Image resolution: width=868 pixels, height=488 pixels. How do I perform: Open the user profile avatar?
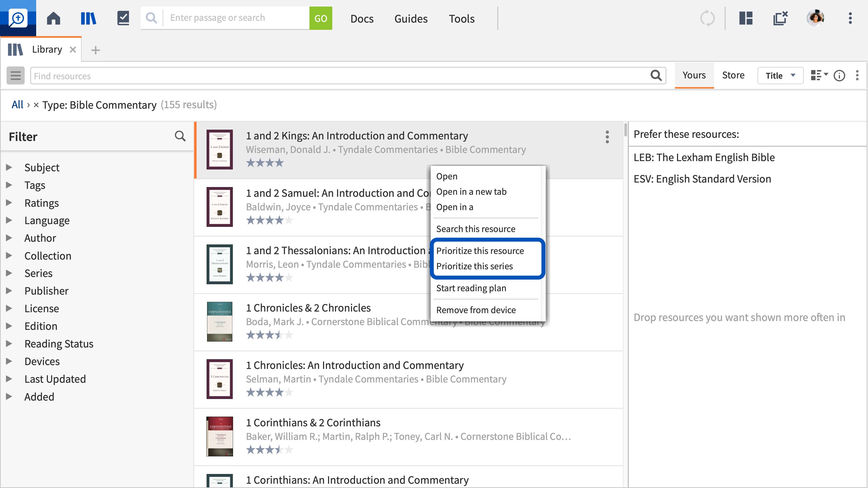[x=815, y=18]
